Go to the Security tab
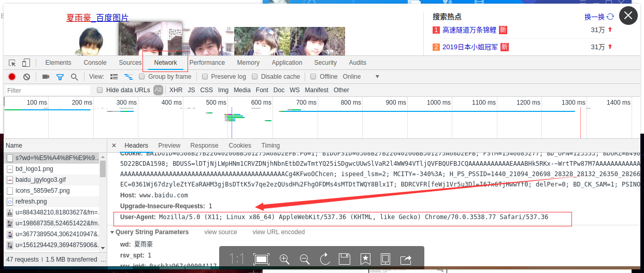This screenshot has width=644, height=273. [x=325, y=63]
